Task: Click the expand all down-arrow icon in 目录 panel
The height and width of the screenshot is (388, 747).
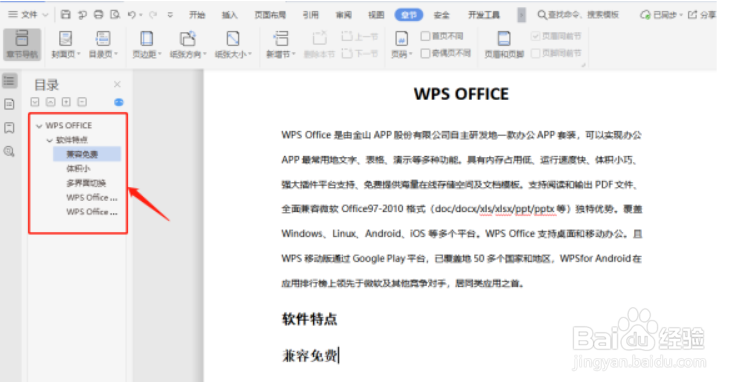Action: [x=35, y=102]
